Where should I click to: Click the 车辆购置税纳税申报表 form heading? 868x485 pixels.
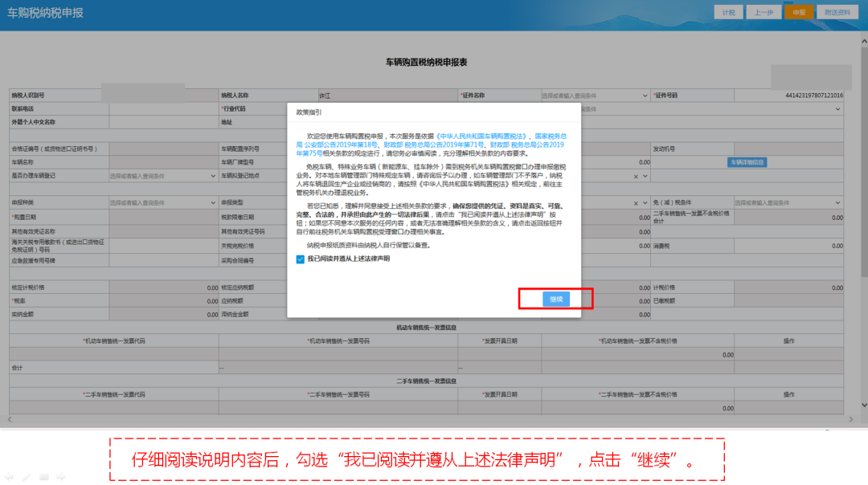click(x=426, y=63)
